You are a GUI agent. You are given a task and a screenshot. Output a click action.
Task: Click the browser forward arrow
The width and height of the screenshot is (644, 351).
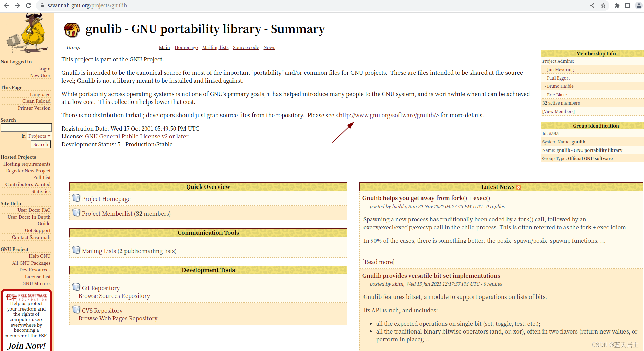[17, 5]
